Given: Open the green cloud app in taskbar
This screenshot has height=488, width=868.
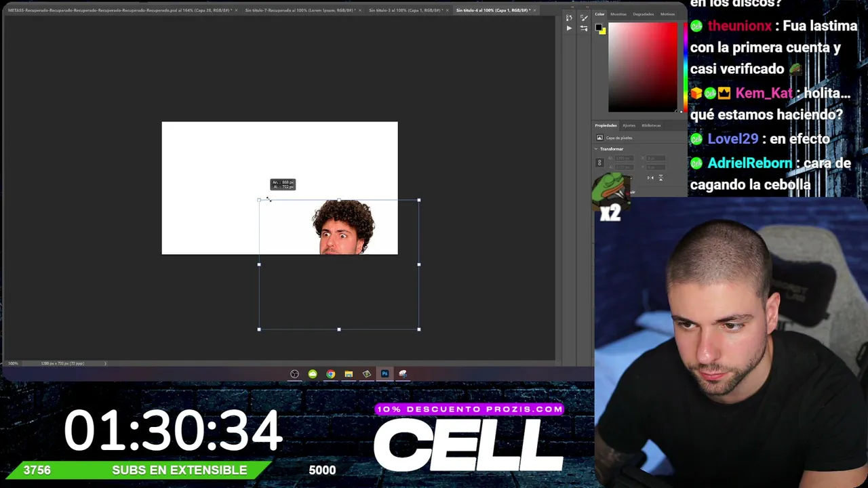Looking at the screenshot, I should click(313, 373).
